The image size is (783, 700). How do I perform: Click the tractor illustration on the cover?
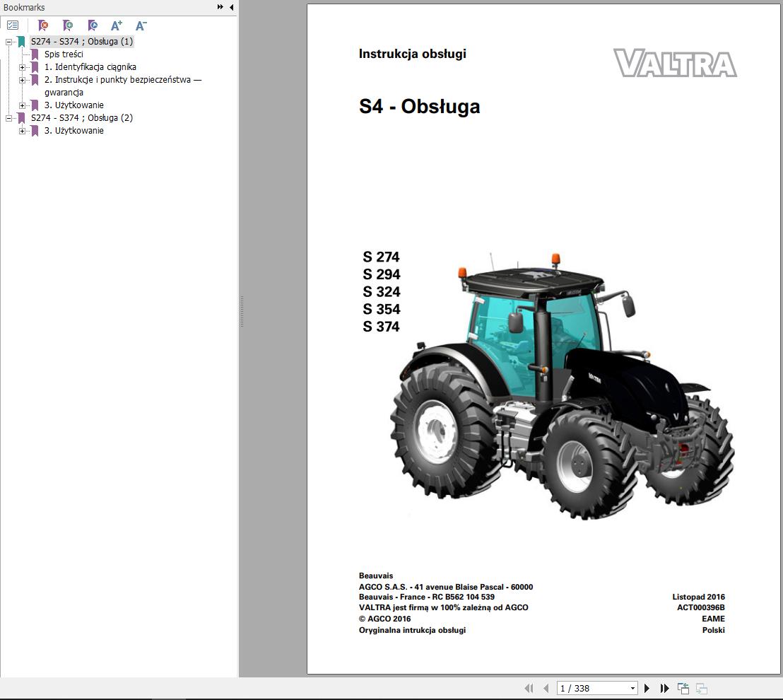[563, 386]
